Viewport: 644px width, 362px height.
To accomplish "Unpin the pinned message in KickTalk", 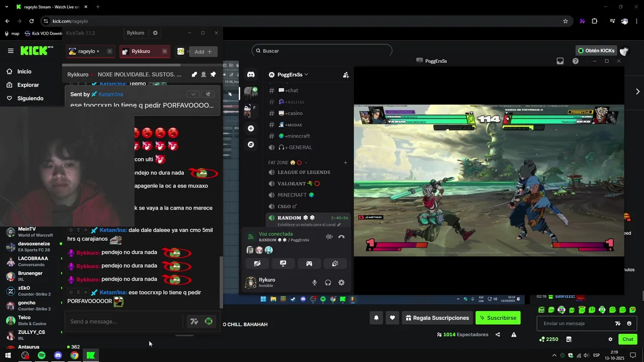I will pyautogui.click(x=208, y=94).
